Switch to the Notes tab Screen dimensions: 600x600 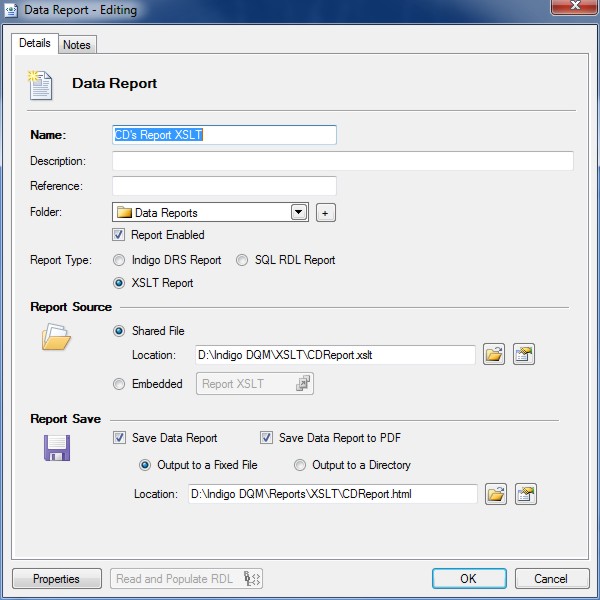[76, 45]
